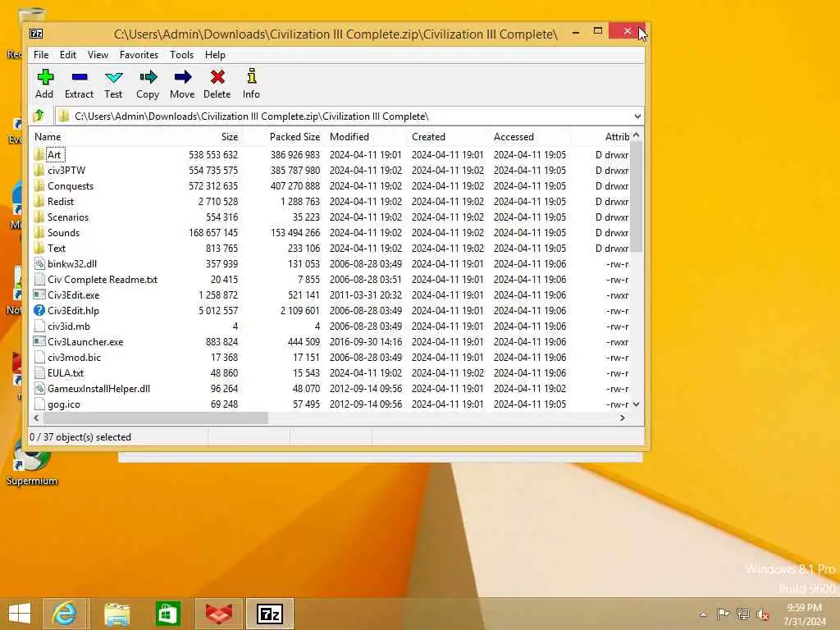Click the Move toolbar icon

point(183,78)
